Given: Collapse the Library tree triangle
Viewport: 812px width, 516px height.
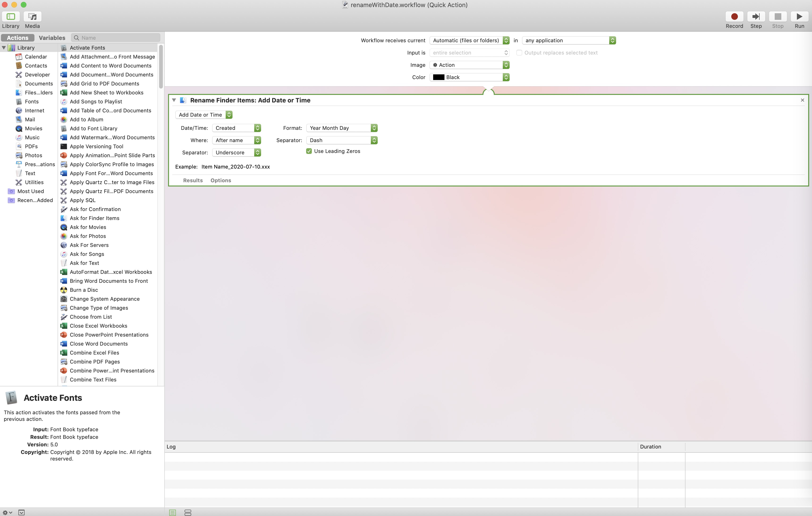Looking at the screenshot, I should [x=4, y=47].
